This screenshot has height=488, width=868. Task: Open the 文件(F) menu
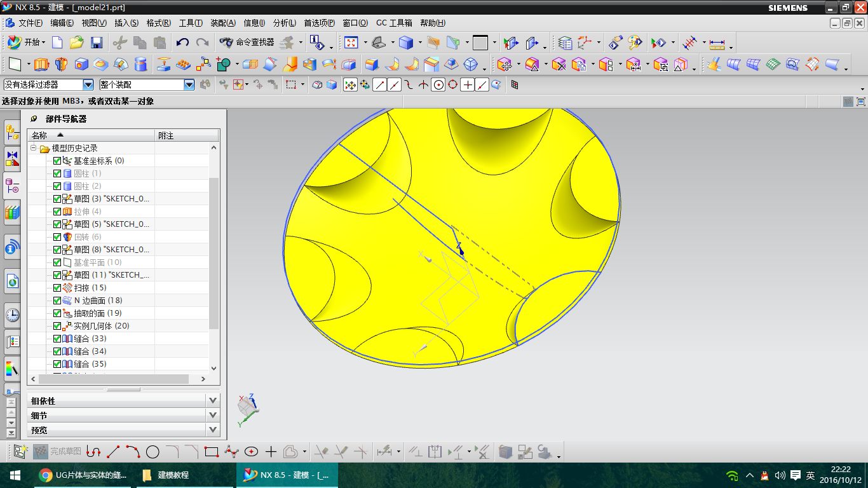(31, 23)
